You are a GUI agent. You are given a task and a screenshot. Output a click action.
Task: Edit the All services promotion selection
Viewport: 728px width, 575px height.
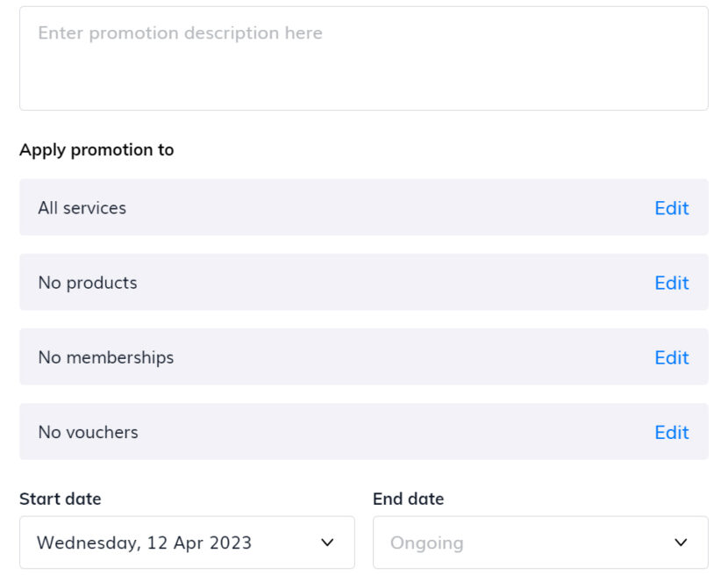point(671,208)
